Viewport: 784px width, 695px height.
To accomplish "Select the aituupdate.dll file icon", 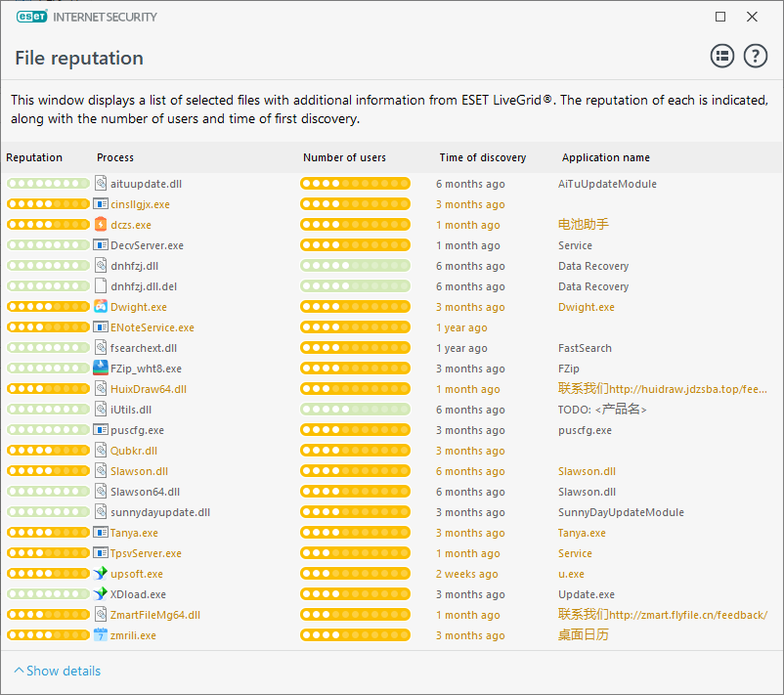I will (x=101, y=183).
